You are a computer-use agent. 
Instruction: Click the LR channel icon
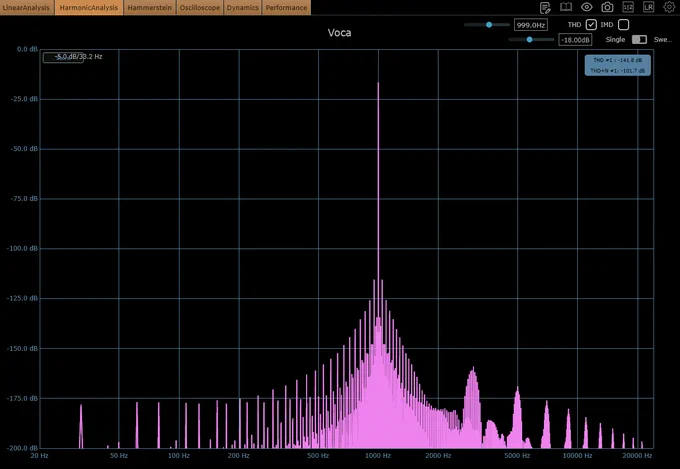pyautogui.click(x=648, y=7)
